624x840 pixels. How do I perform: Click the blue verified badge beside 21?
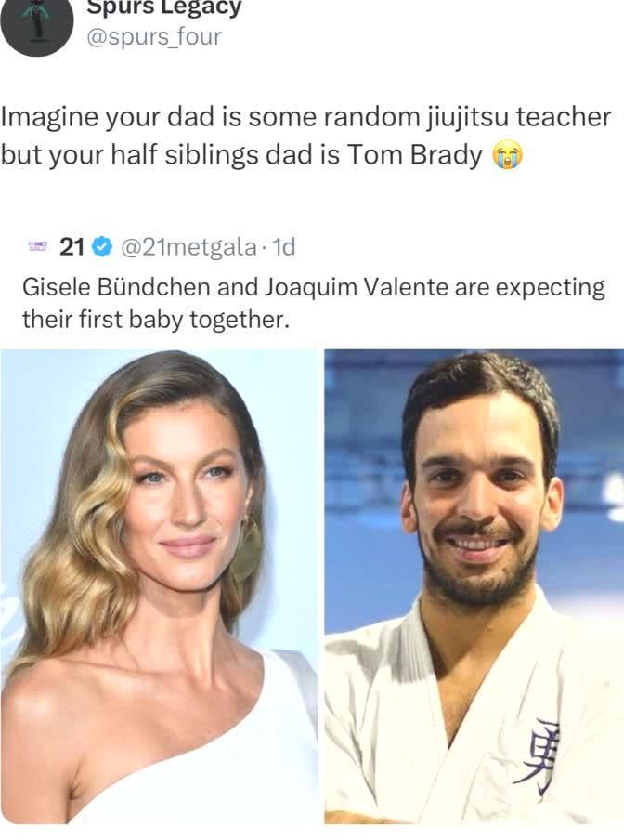102,246
